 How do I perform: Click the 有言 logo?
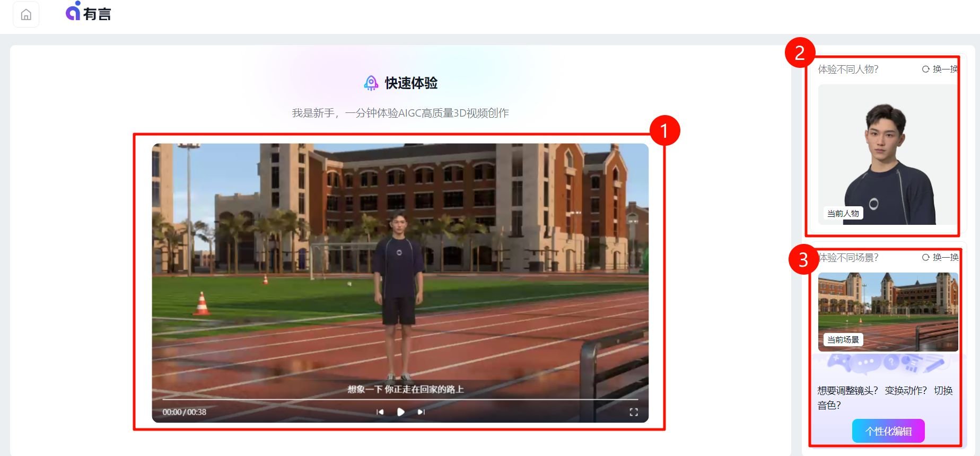tap(89, 12)
